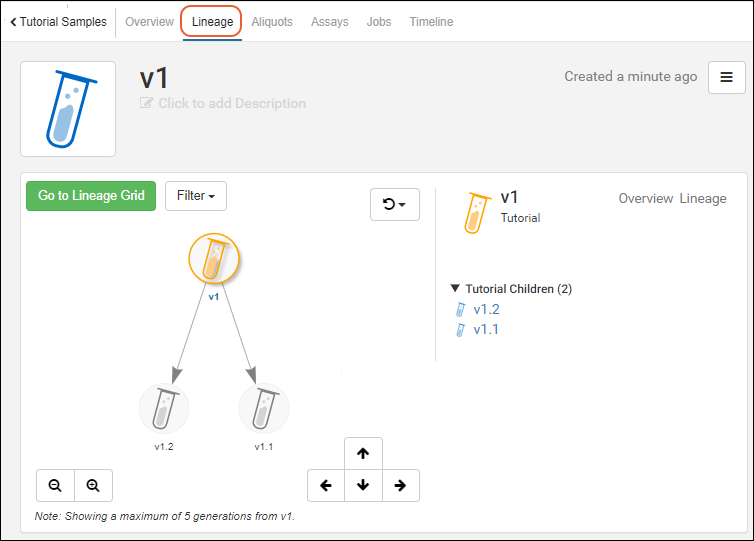
Task: Collapse the Tutorial Children list
Action: [x=456, y=289]
